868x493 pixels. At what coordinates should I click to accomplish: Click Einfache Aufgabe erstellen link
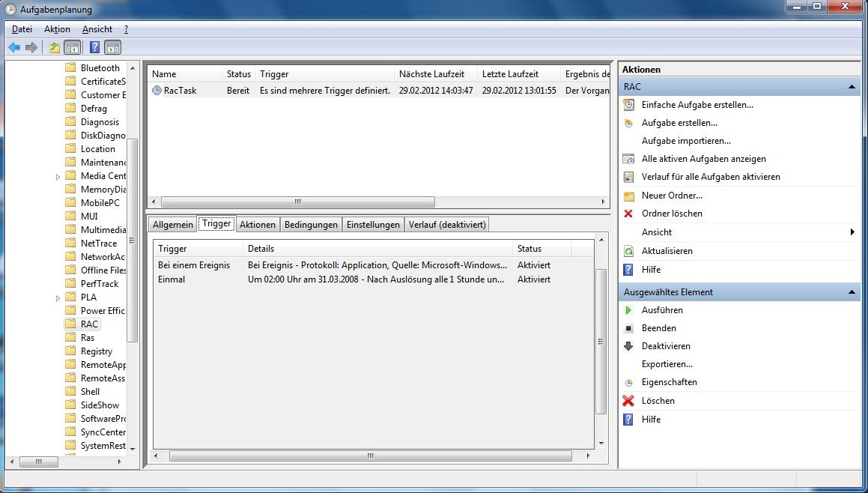pos(697,105)
